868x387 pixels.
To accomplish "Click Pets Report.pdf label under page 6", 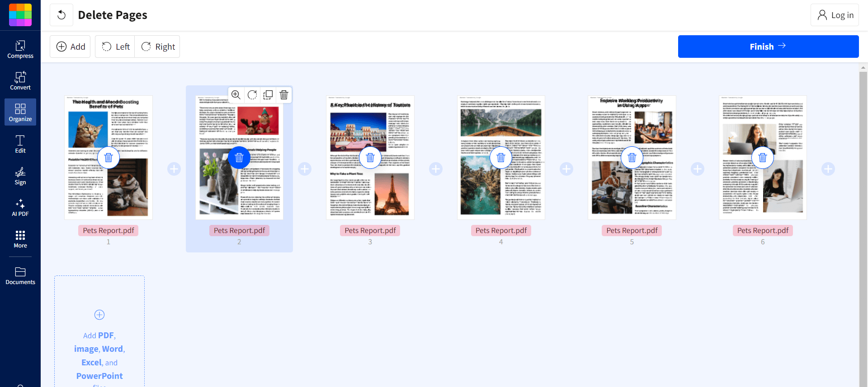I will 763,230.
